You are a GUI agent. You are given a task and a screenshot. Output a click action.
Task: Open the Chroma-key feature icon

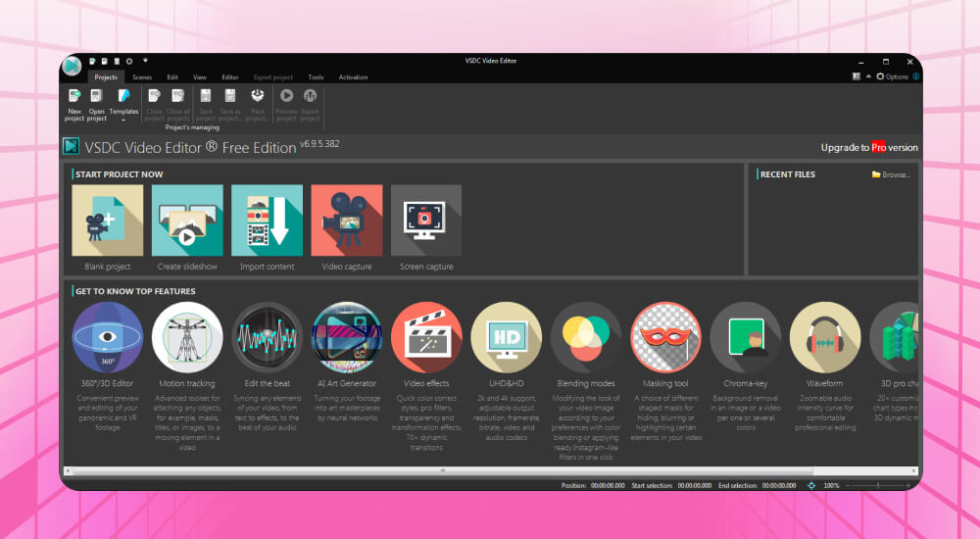coord(746,338)
